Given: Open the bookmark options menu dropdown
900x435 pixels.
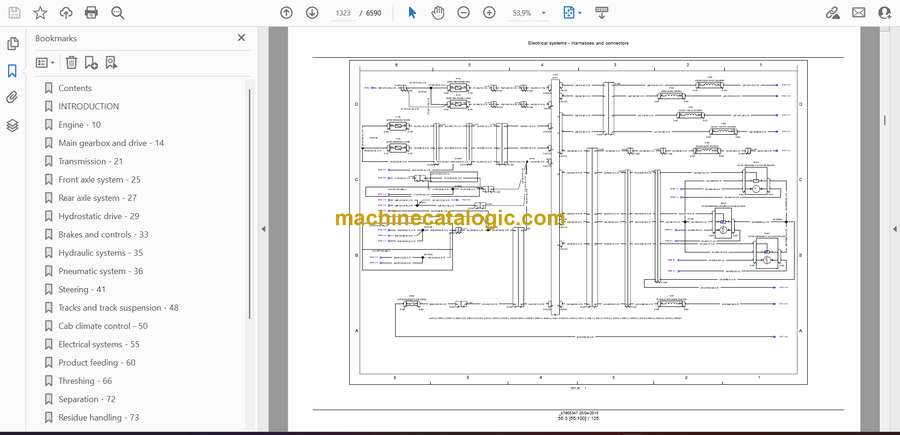Looking at the screenshot, I should click(45, 63).
